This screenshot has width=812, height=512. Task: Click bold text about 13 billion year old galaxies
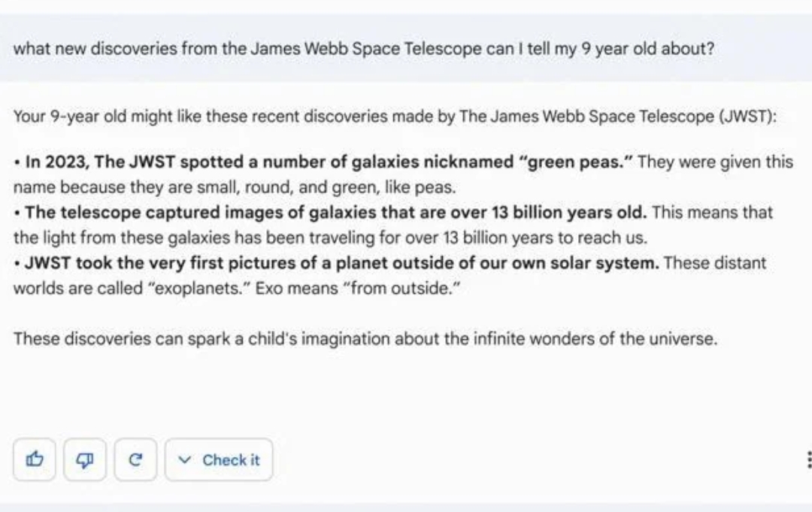point(335,212)
